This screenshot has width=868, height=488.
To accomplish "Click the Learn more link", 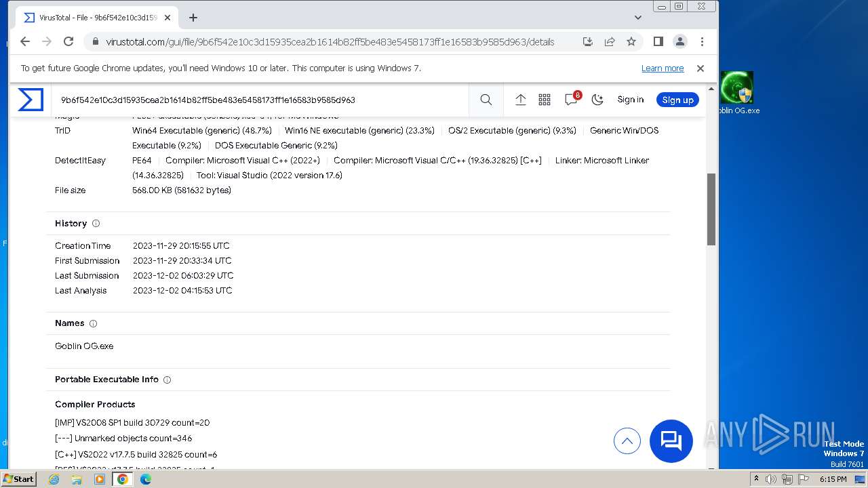I will pyautogui.click(x=663, y=68).
